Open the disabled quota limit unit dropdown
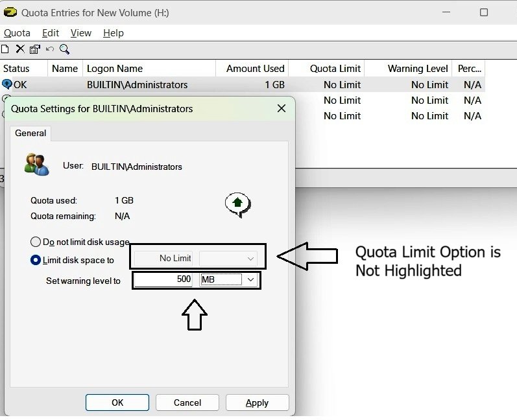The height and width of the screenshot is (420, 517). [228, 259]
